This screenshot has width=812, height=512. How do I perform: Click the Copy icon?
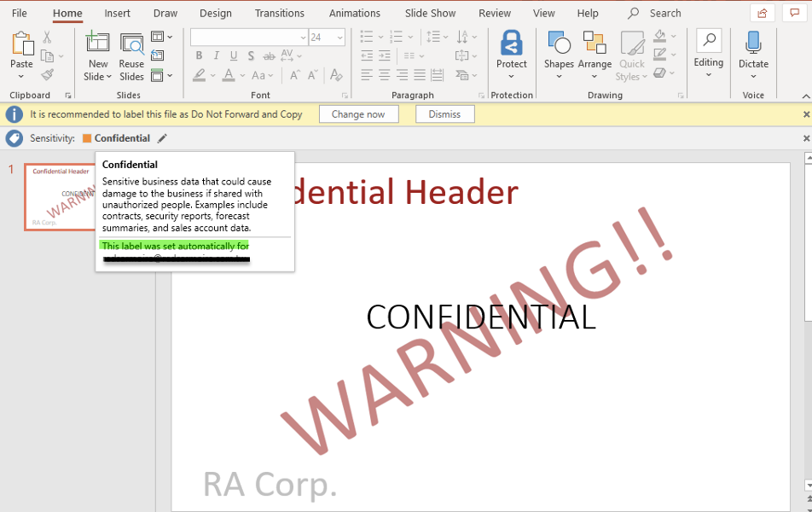[47, 56]
